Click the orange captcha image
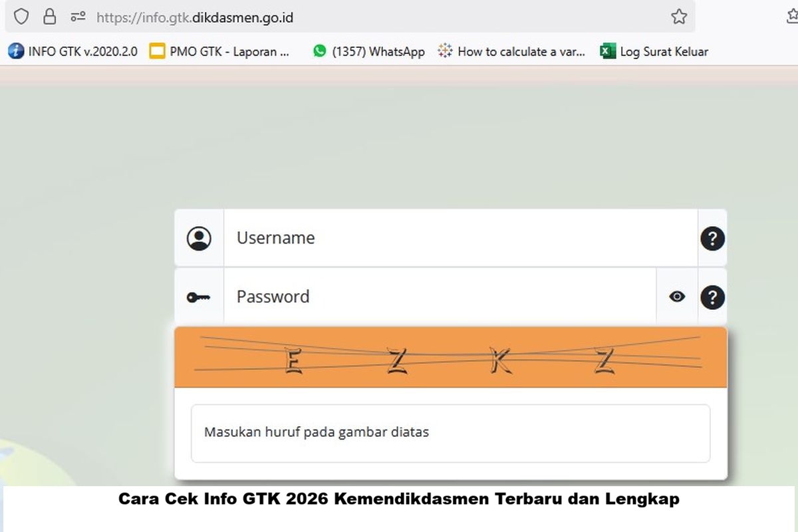 [x=450, y=358]
